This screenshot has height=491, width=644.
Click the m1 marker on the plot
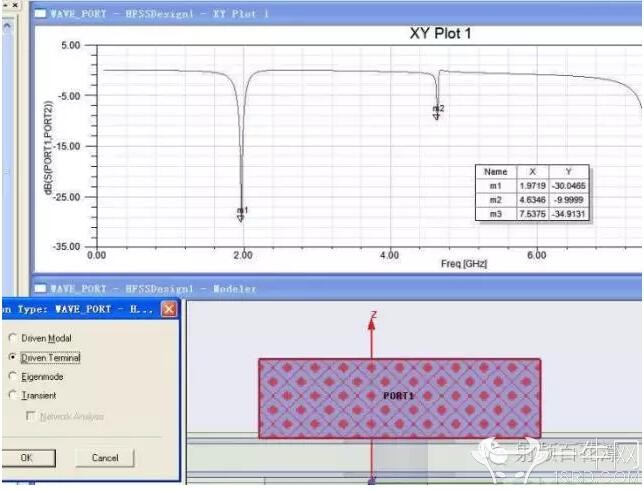click(x=241, y=219)
